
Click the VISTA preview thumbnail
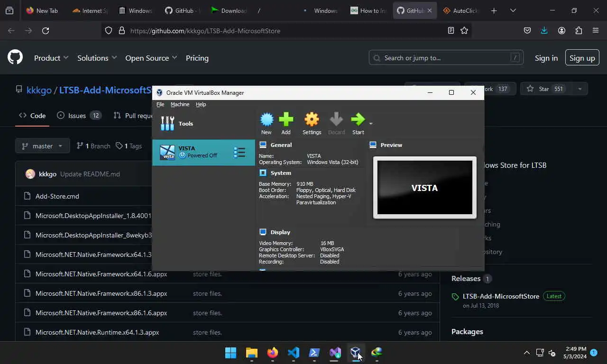coord(425,188)
